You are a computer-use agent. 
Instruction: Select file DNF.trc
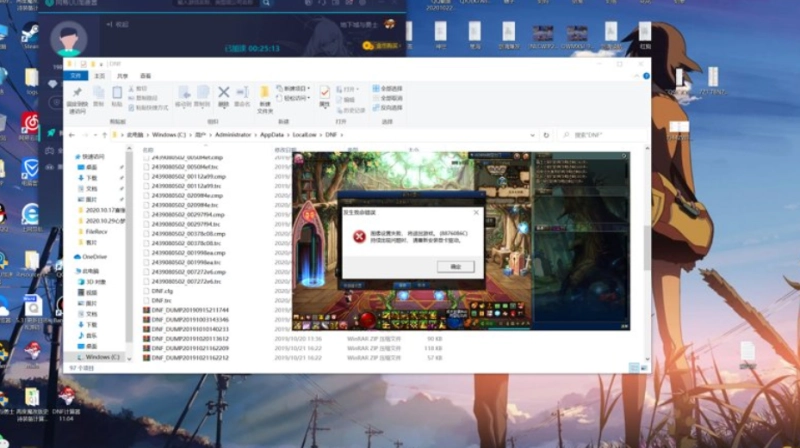point(158,301)
